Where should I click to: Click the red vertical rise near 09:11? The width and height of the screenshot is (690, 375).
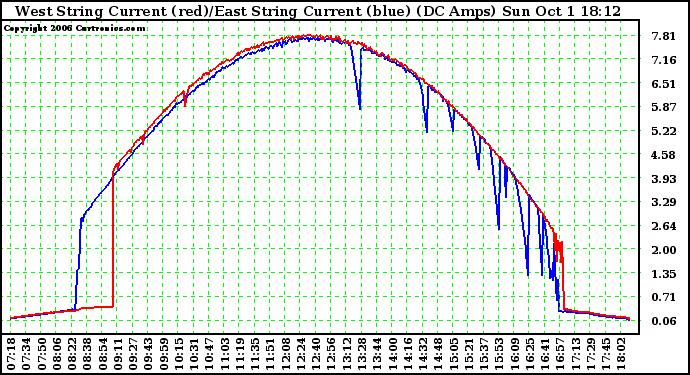click(113, 240)
